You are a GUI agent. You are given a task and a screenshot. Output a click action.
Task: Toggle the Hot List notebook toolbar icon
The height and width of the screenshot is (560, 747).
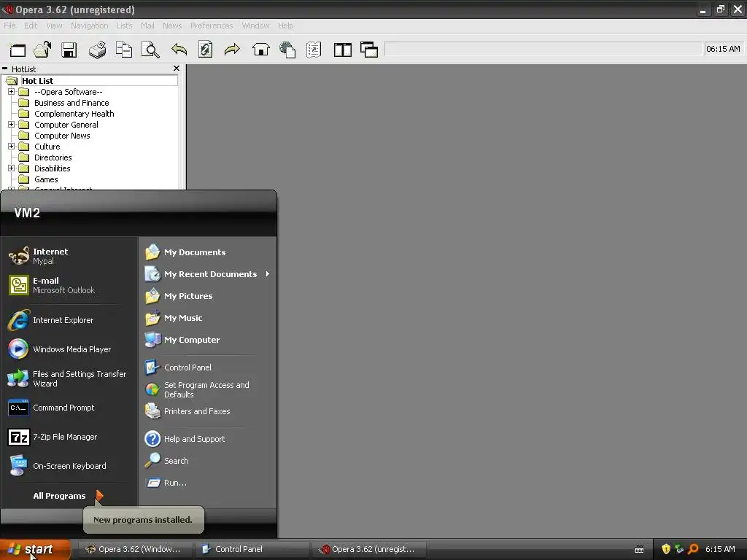(314, 50)
